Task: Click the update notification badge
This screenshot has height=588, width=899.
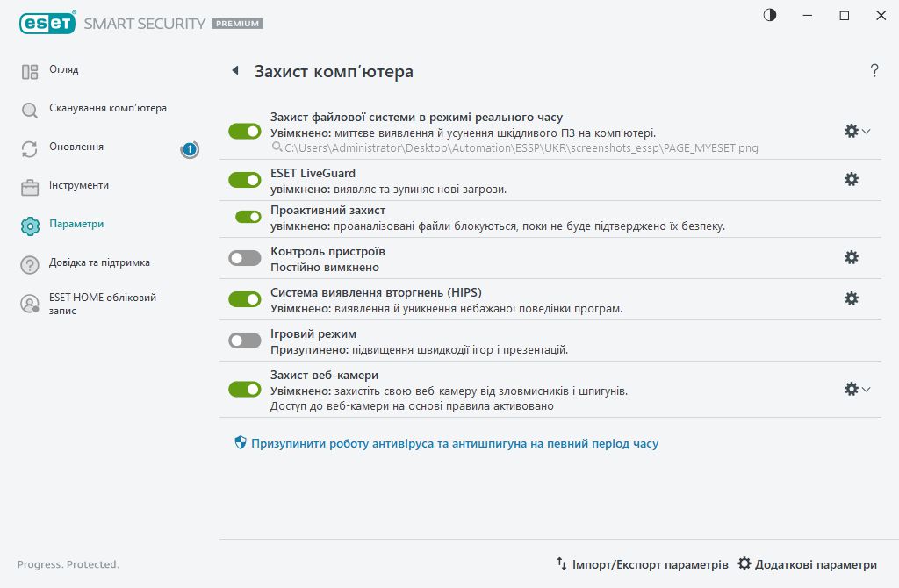Action: point(190,149)
